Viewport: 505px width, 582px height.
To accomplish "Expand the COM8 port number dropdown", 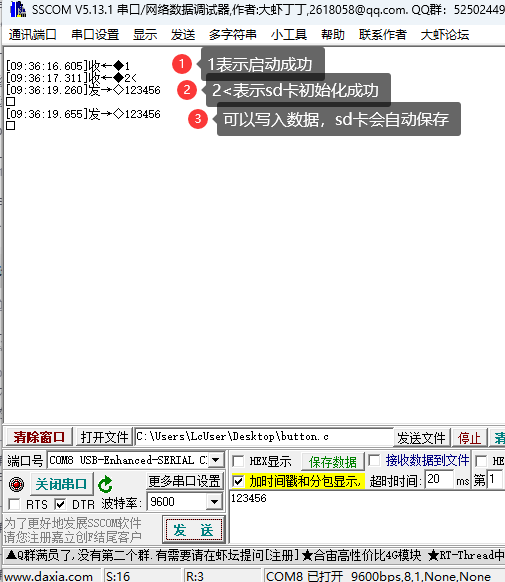I will tap(216, 460).
